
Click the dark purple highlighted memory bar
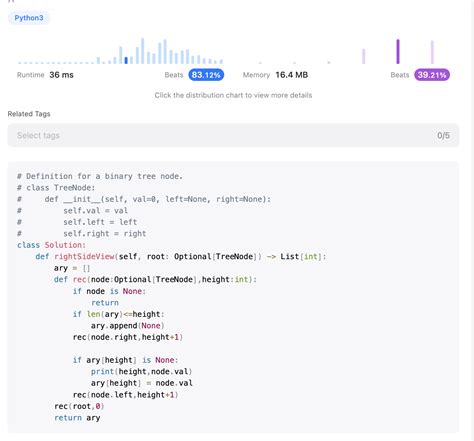pyautogui.click(x=398, y=52)
